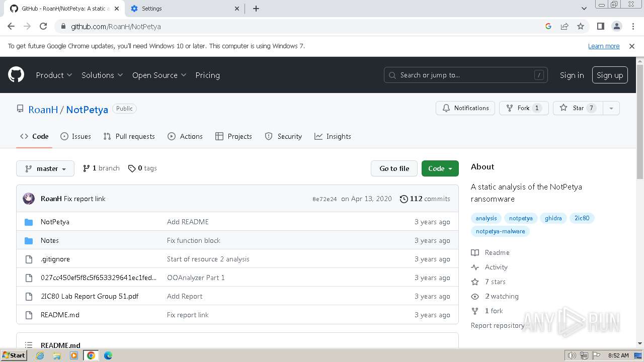Click the Google icon in address bar
644x362 pixels.
point(548,26)
